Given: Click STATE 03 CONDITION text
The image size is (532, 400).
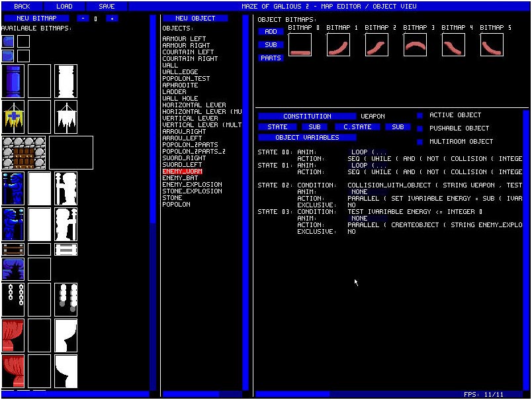Looking at the screenshot, I should pos(415,212).
